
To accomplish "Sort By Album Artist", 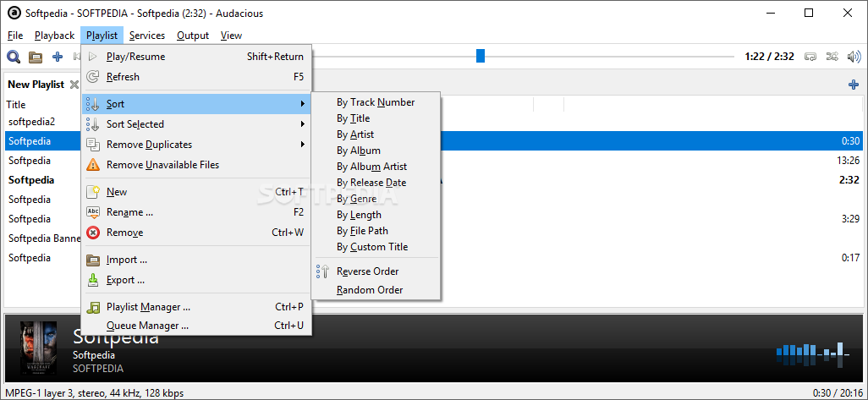I will pos(376,167).
